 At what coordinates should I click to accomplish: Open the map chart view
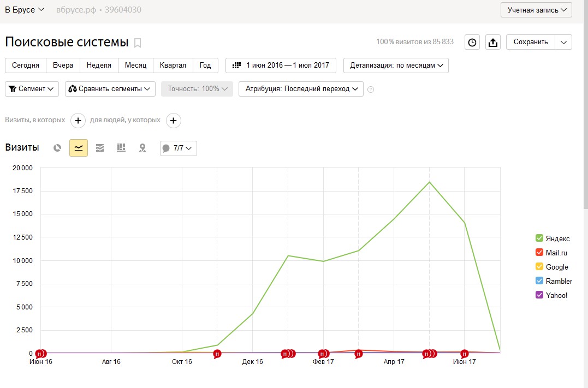[x=142, y=148]
